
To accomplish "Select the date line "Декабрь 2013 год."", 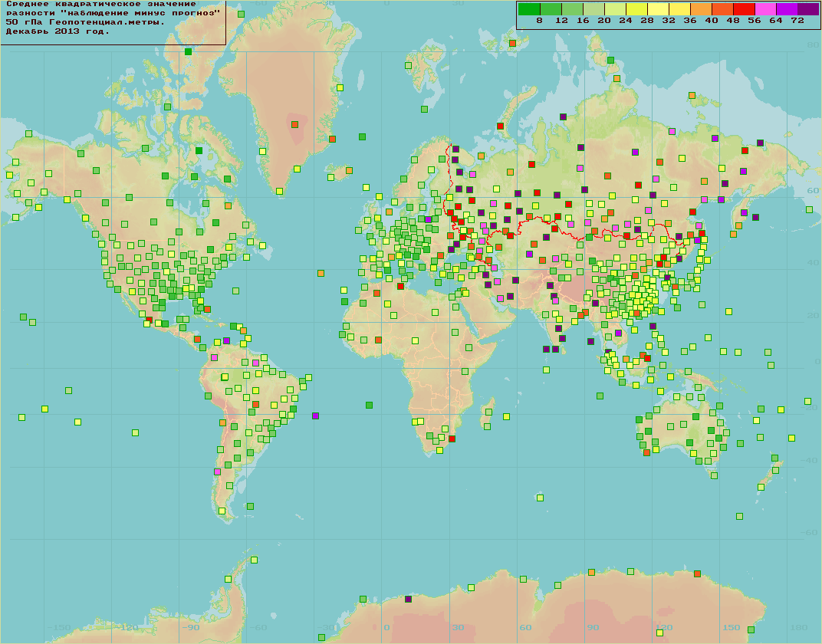I will (58, 31).
